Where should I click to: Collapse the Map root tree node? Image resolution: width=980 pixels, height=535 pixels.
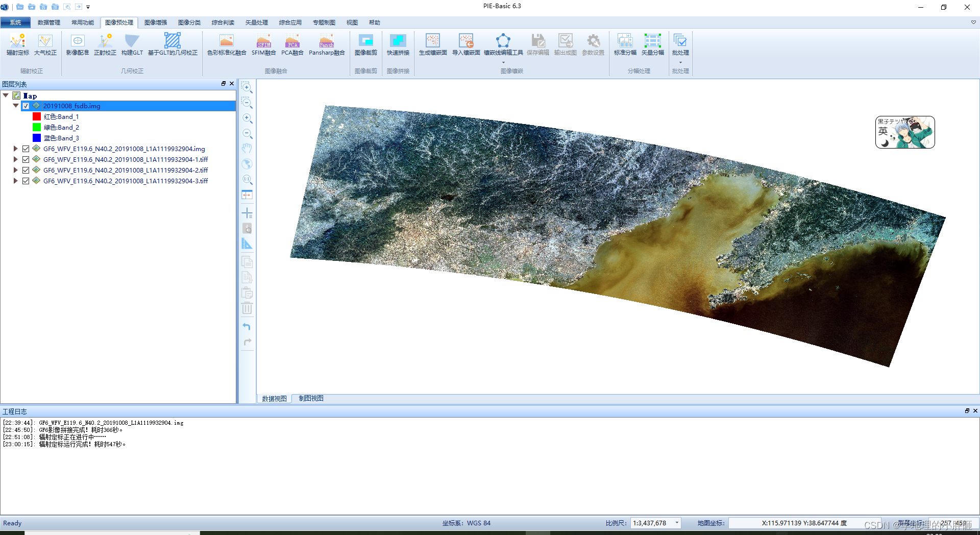coord(6,95)
